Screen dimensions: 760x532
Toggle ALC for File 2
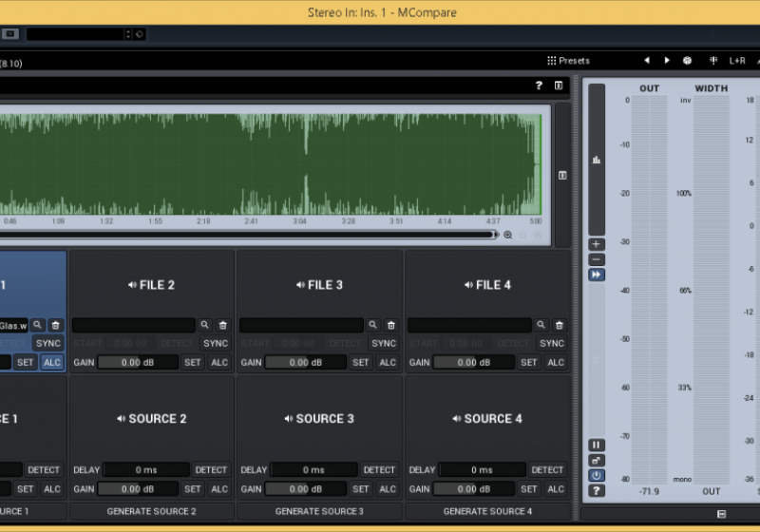(219, 362)
